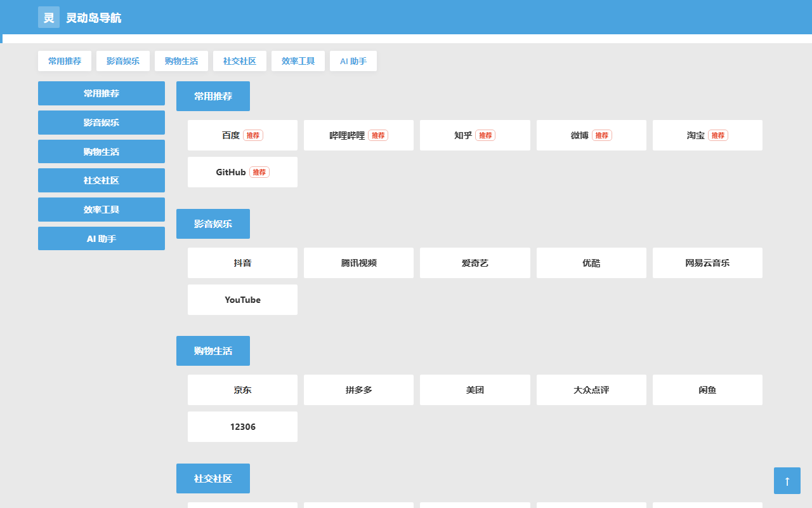
Task: Open the 闲鱼 site card
Action: pyautogui.click(x=707, y=390)
